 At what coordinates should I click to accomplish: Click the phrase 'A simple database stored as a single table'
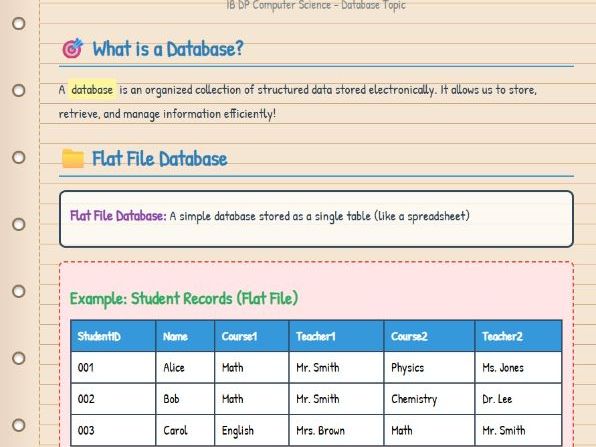click(x=270, y=216)
